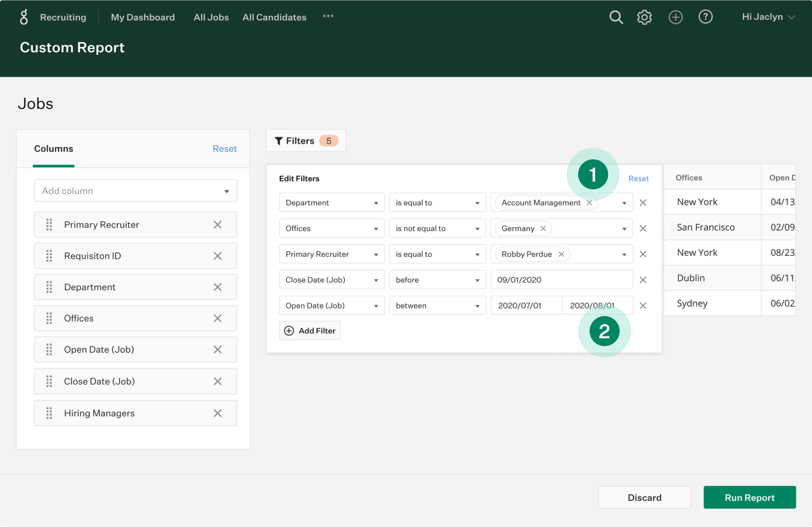Expand the 'is not equal to' operator dropdown

[x=437, y=228]
